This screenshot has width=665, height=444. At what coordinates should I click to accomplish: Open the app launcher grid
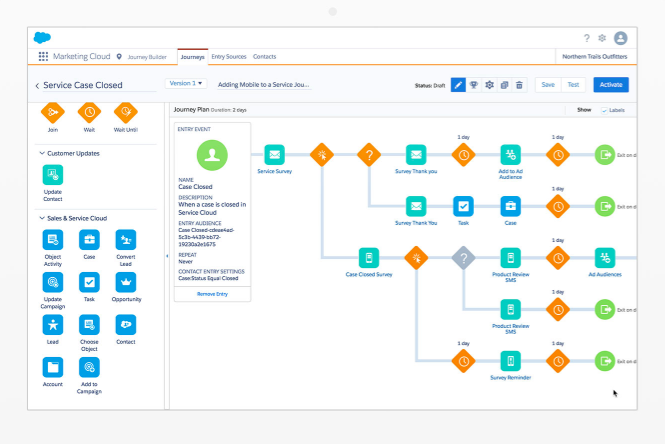point(43,56)
